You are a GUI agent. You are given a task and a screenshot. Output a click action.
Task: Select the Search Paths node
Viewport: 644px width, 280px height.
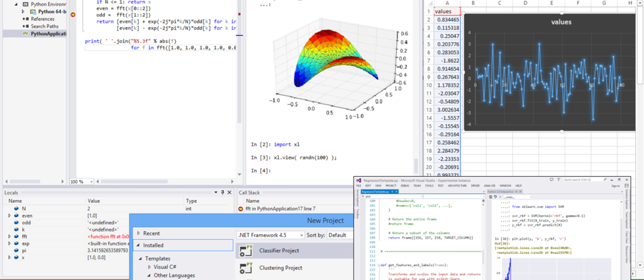(43, 26)
